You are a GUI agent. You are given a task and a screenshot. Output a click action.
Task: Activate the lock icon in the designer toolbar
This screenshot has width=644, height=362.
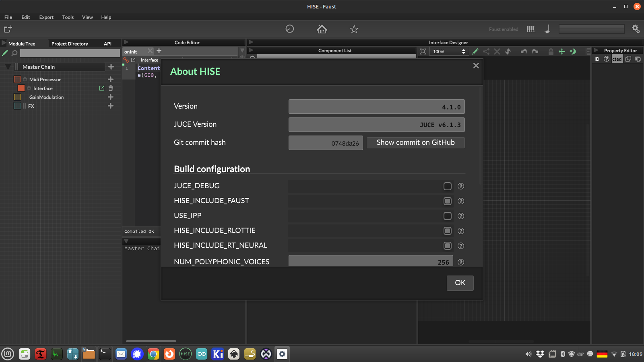click(x=551, y=51)
